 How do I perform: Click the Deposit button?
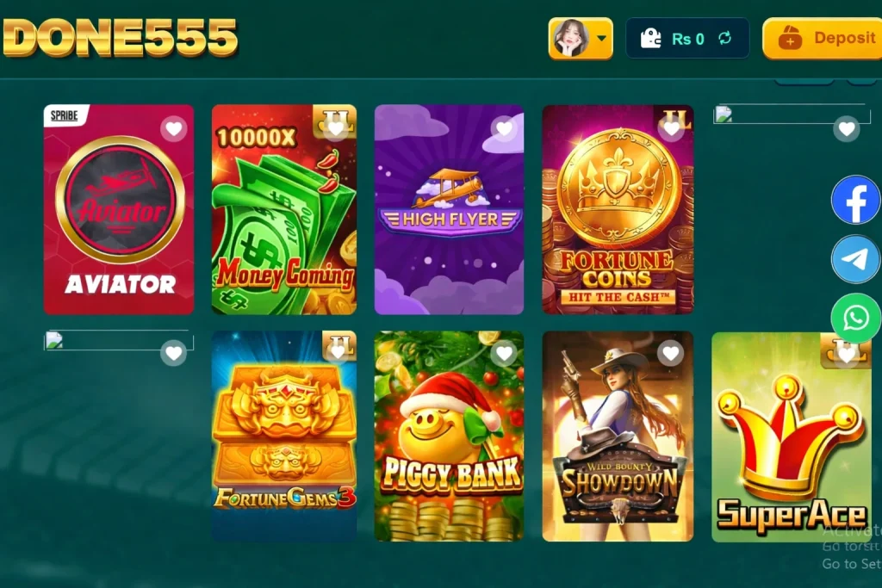[x=823, y=38]
